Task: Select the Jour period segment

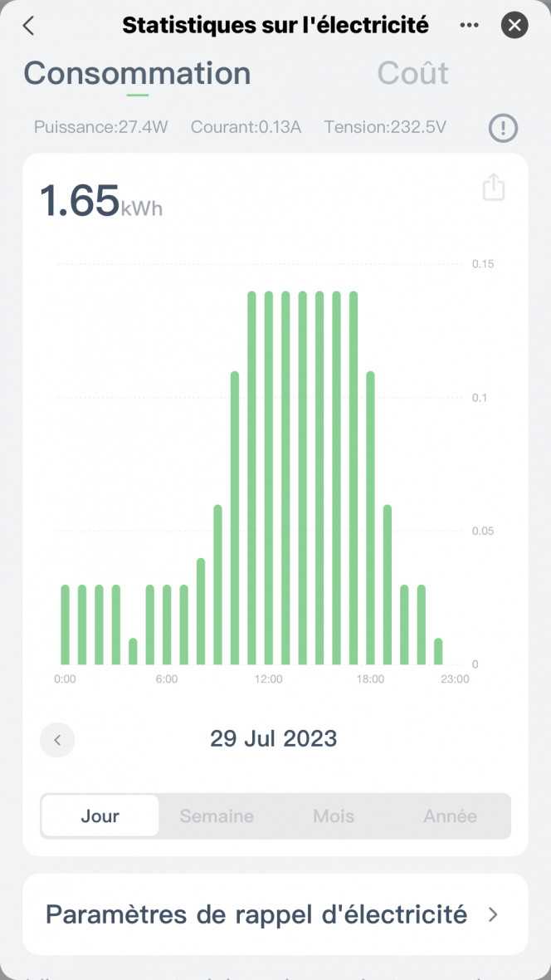Action: click(100, 816)
